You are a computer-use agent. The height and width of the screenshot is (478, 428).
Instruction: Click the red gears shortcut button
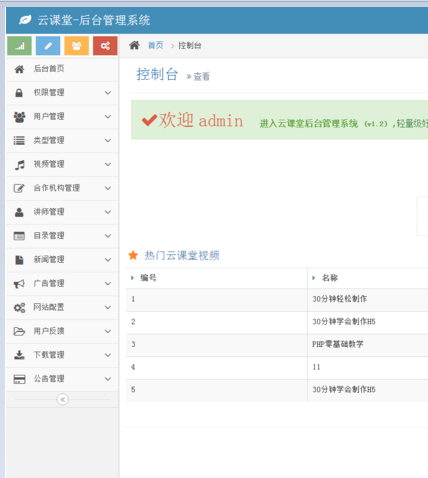coord(105,46)
